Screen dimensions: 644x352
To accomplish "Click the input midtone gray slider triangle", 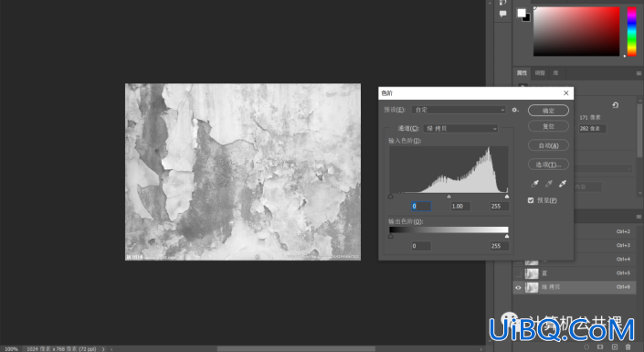I will pos(449,197).
